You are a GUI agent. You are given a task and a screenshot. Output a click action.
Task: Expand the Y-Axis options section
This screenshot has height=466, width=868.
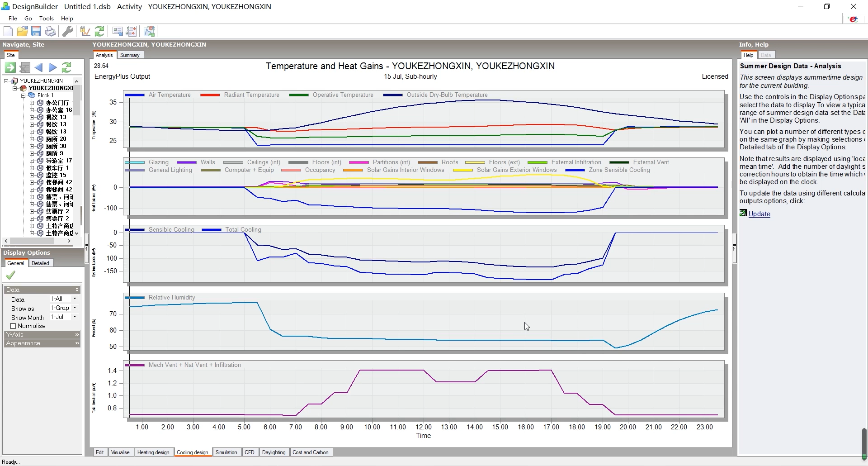42,334
